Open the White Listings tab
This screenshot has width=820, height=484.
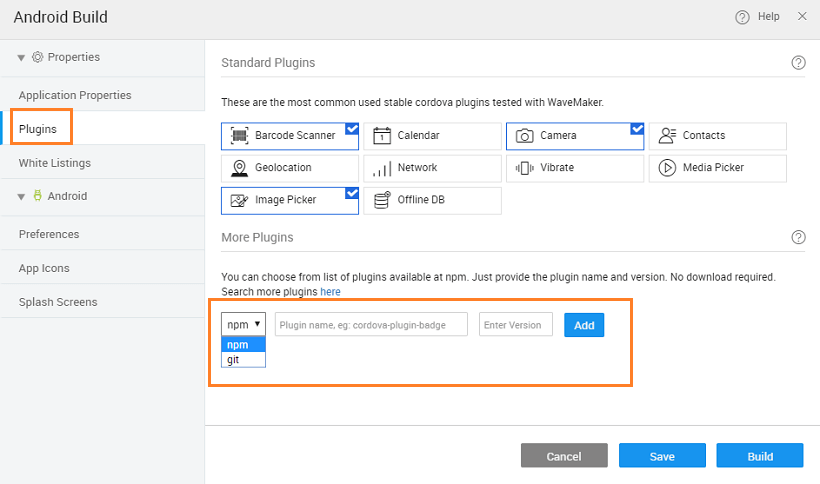[x=55, y=163]
